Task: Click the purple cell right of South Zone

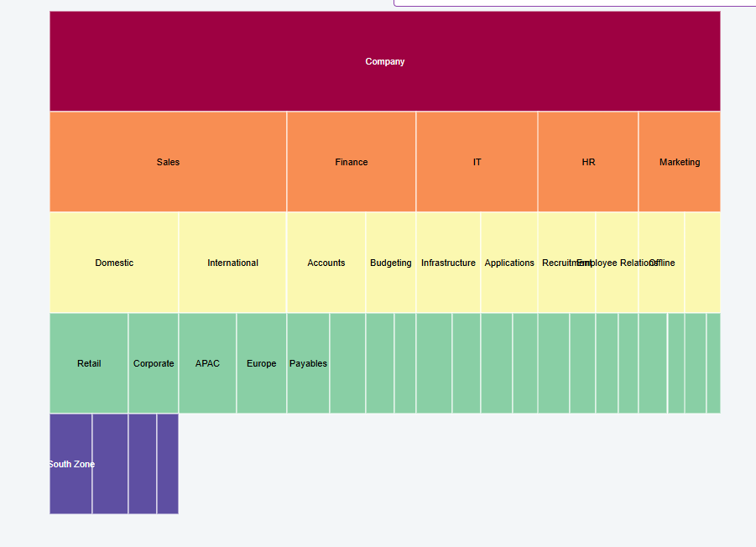Action: 111,464
